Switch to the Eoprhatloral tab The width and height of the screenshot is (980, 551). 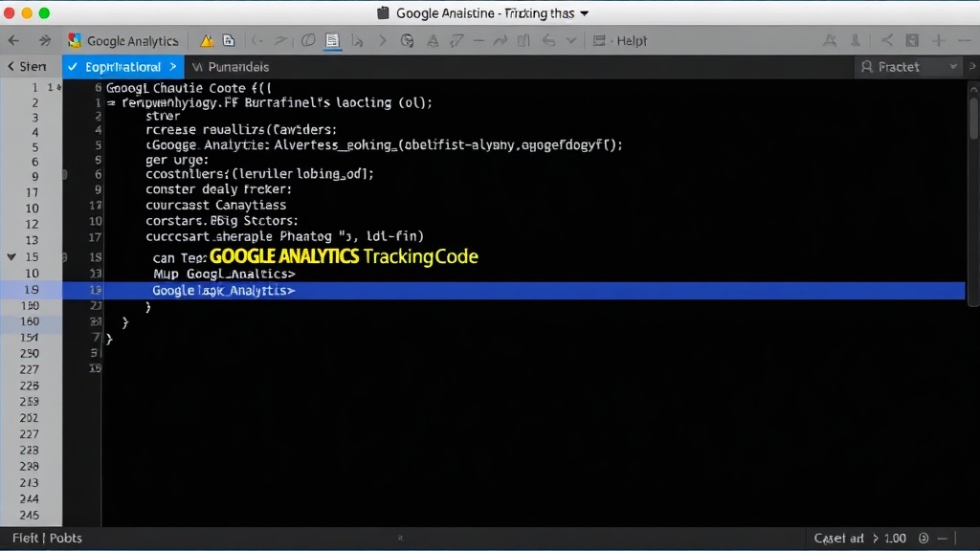click(123, 67)
